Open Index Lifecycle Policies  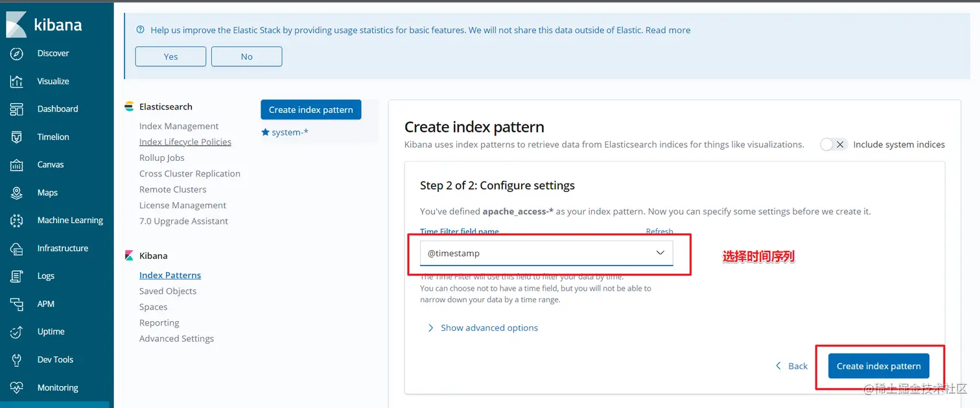[x=185, y=142]
